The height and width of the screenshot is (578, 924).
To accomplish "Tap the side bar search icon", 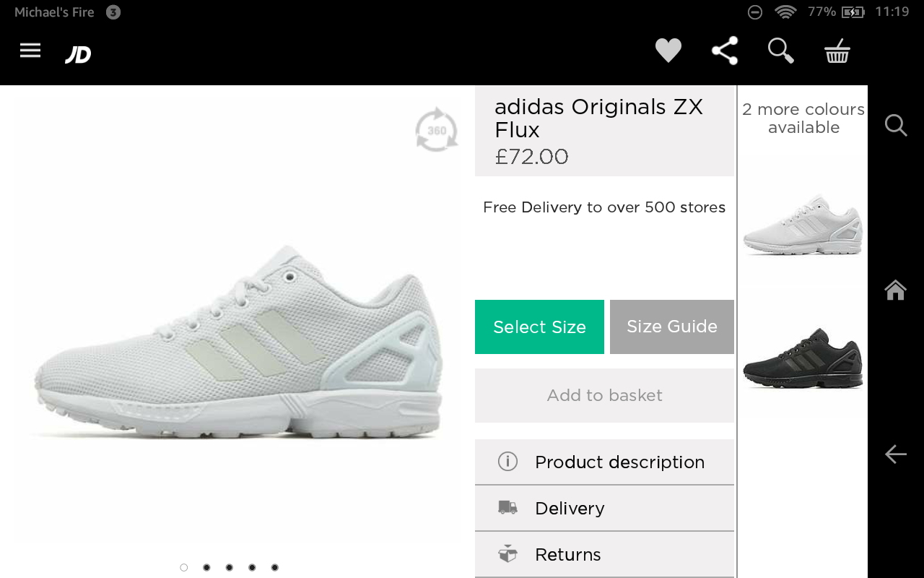I will point(895,125).
